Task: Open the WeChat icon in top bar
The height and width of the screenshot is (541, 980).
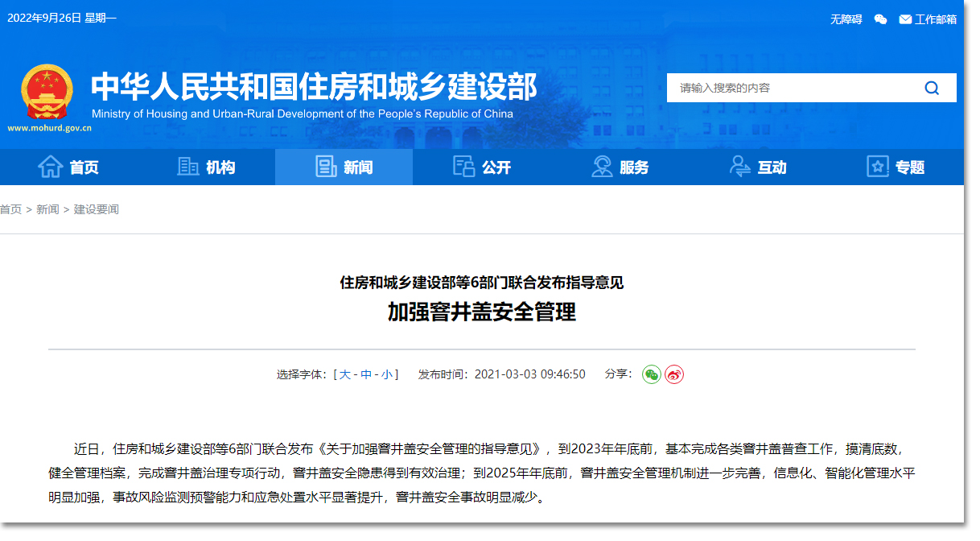Action: (x=880, y=19)
